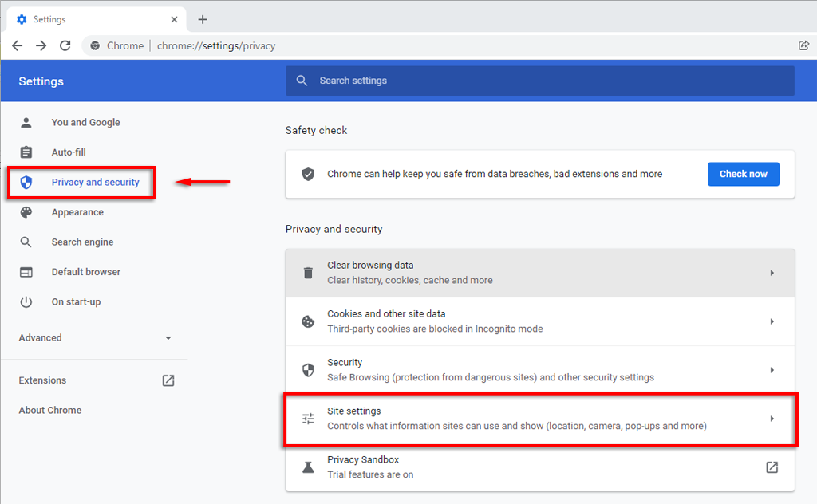This screenshot has height=504, width=817.
Task: Click the Cookies and other site data icon
Action: (308, 321)
